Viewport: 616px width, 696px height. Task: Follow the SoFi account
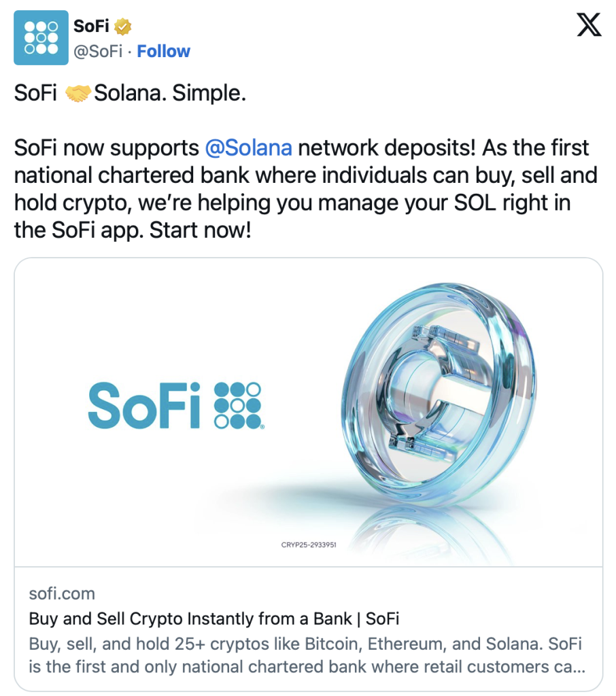pyautogui.click(x=164, y=52)
